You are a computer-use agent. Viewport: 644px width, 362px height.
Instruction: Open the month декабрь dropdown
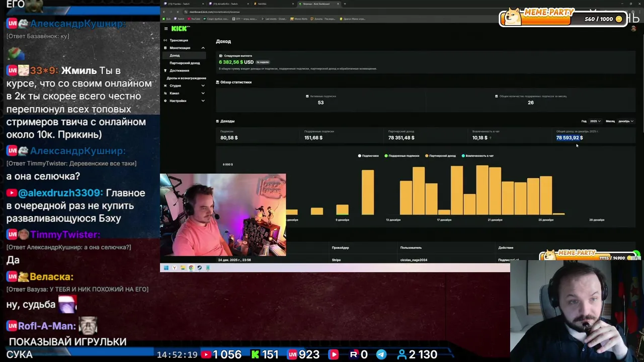[625, 121]
